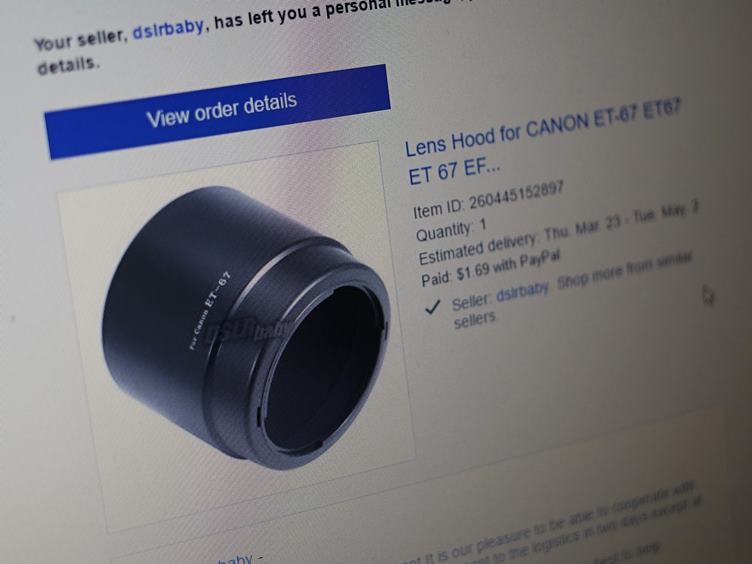Image resolution: width=752 pixels, height=564 pixels.
Task: Click the Item ID number 260445152897
Action: pyautogui.click(x=516, y=195)
